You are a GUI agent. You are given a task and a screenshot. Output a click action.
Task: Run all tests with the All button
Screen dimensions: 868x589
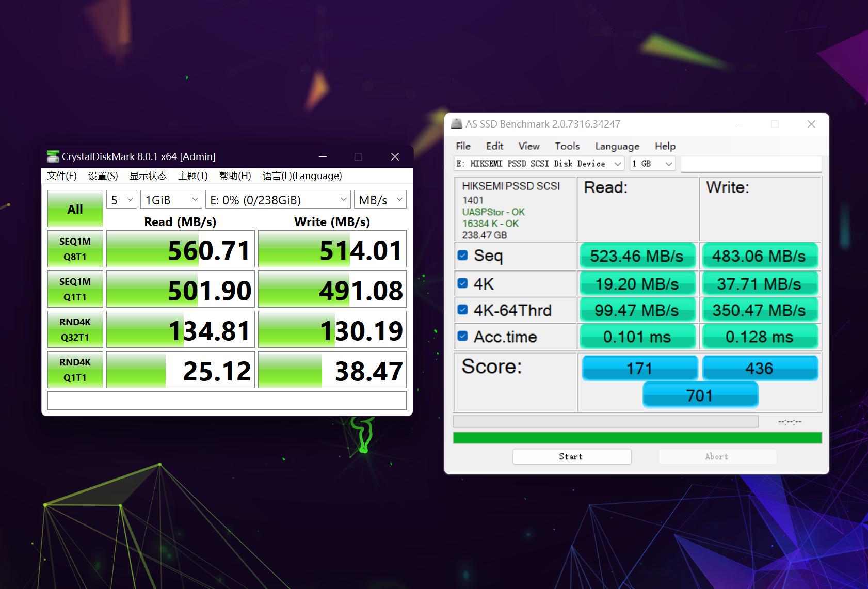75,209
